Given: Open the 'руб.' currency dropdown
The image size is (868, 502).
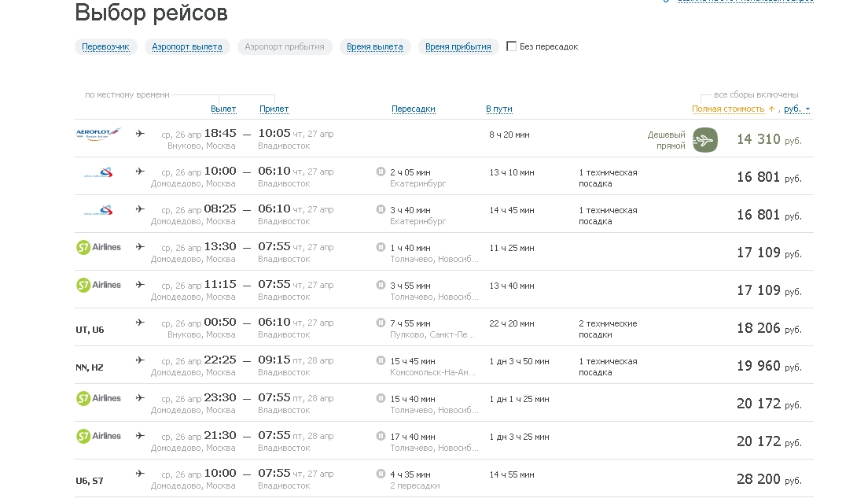Looking at the screenshot, I should (x=796, y=109).
